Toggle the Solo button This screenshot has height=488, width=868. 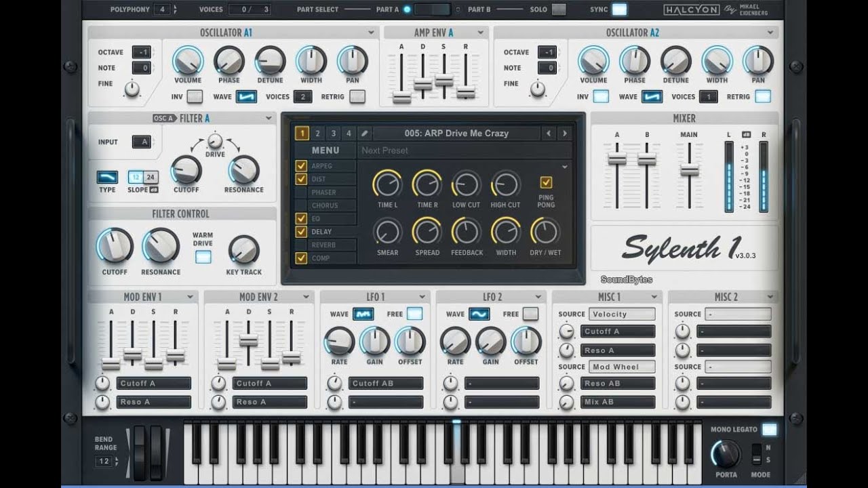click(x=559, y=9)
